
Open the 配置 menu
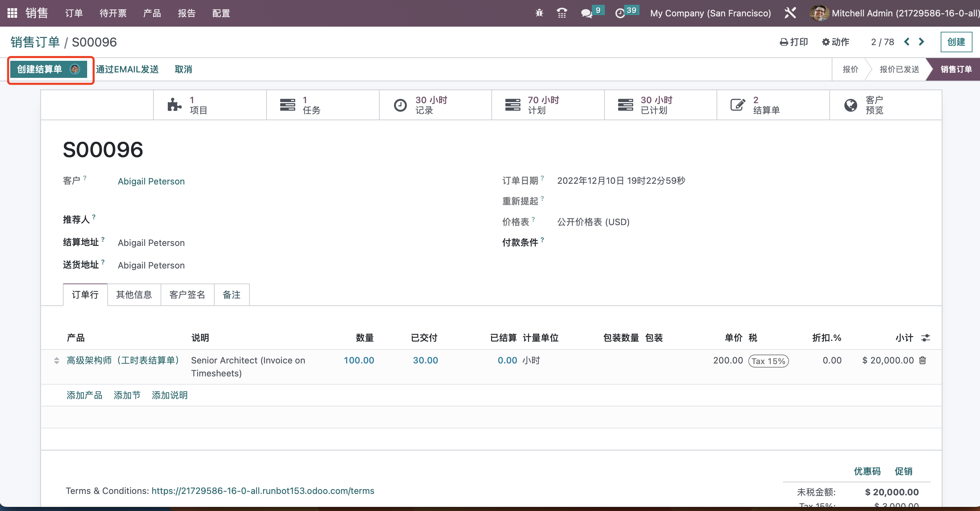(221, 13)
